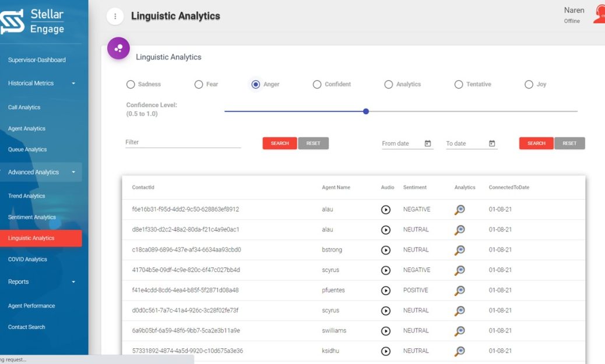Click the Confidence Level slider handle
The height and width of the screenshot is (364, 605).
click(366, 111)
